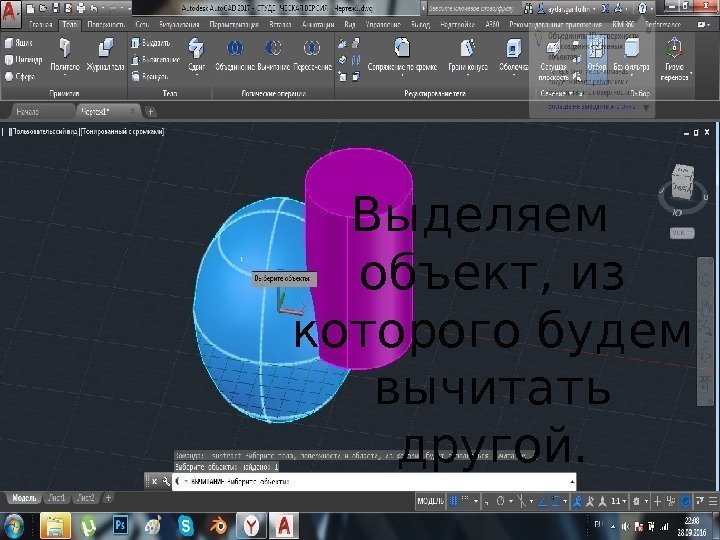
Task: Toggle ortho mode in status bar
Action: 487,501
